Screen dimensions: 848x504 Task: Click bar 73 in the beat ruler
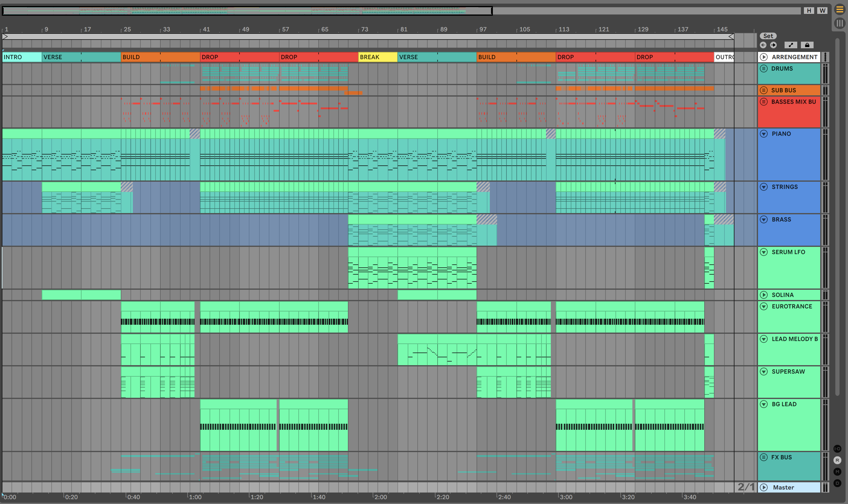coord(365,29)
